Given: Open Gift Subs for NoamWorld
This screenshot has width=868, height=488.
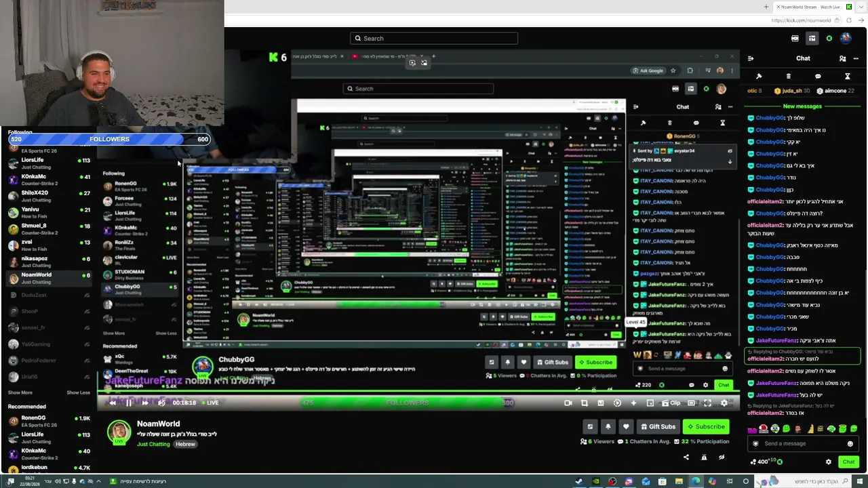Looking at the screenshot, I should tap(657, 426).
